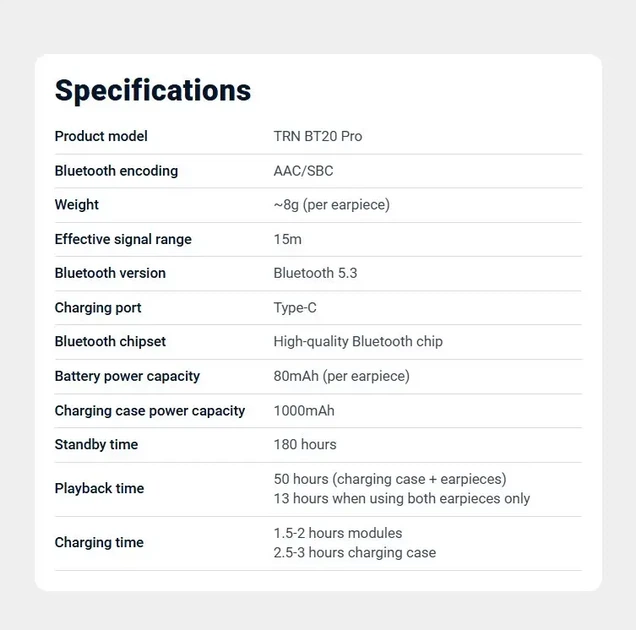Click the Bluetooth 5.3 value
Viewport: 636px width, 630px height.
click(316, 273)
